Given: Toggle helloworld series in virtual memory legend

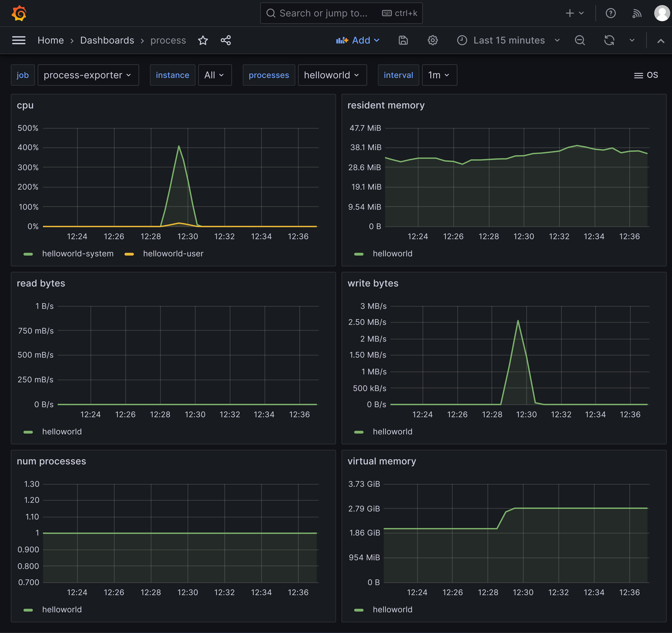Looking at the screenshot, I should click(392, 609).
